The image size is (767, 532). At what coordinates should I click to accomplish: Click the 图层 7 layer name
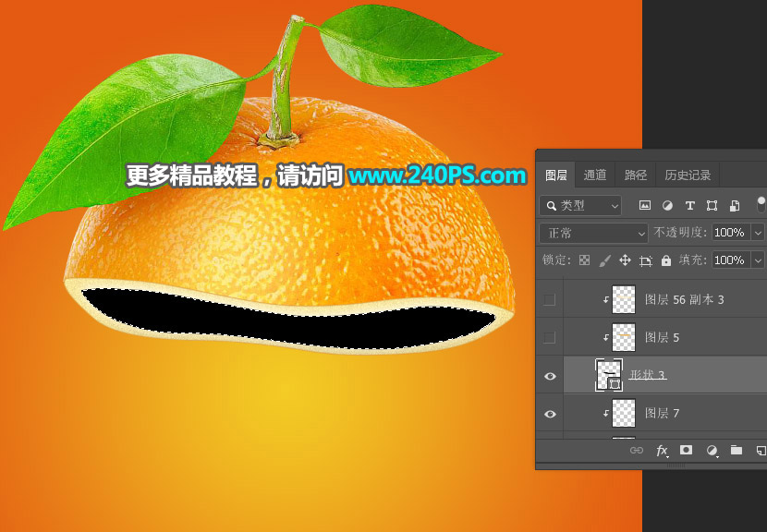point(662,413)
